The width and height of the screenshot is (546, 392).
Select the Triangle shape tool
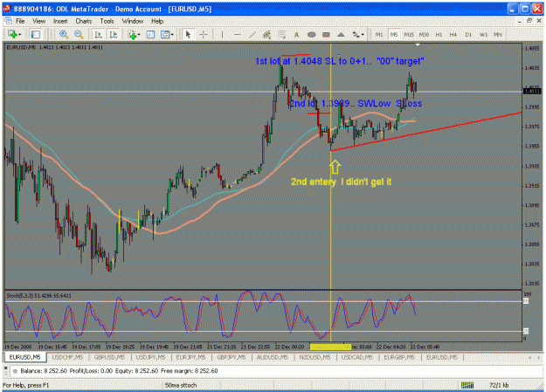point(341,34)
